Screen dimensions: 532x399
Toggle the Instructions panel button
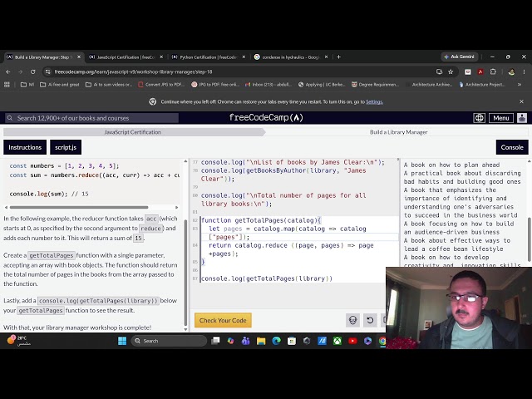[x=25, y=147]
